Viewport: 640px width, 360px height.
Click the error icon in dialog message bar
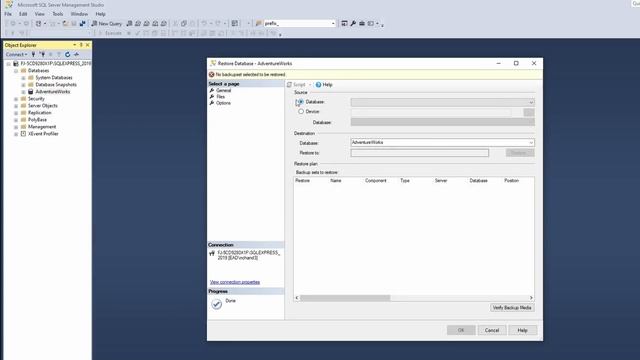[x=211, y=75]
